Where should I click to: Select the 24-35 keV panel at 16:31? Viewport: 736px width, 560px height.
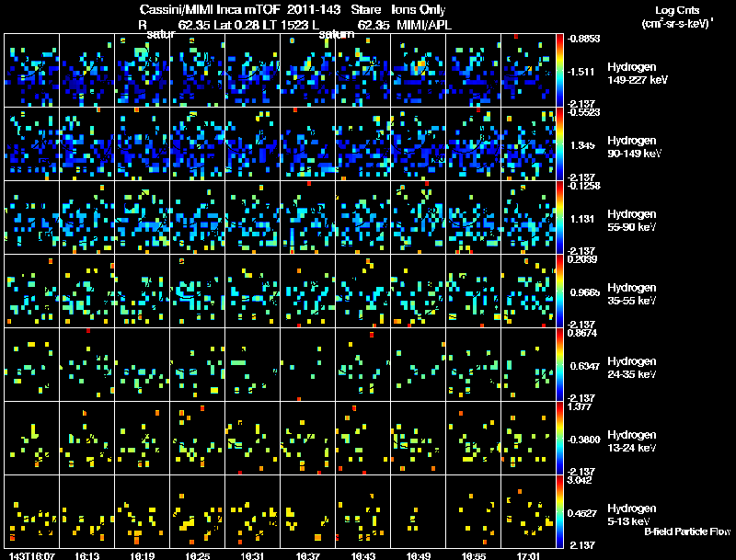[x=252, y=364]
